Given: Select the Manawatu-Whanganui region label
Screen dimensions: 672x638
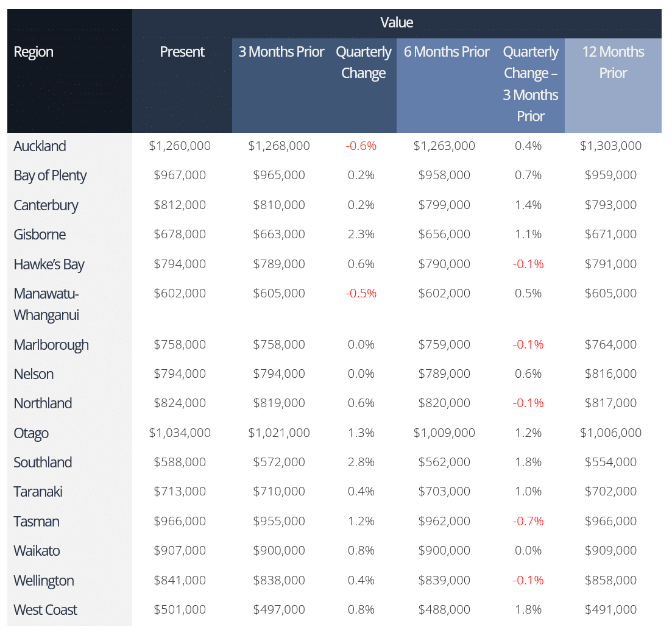Looking at the screenshot, I should 46,304.
